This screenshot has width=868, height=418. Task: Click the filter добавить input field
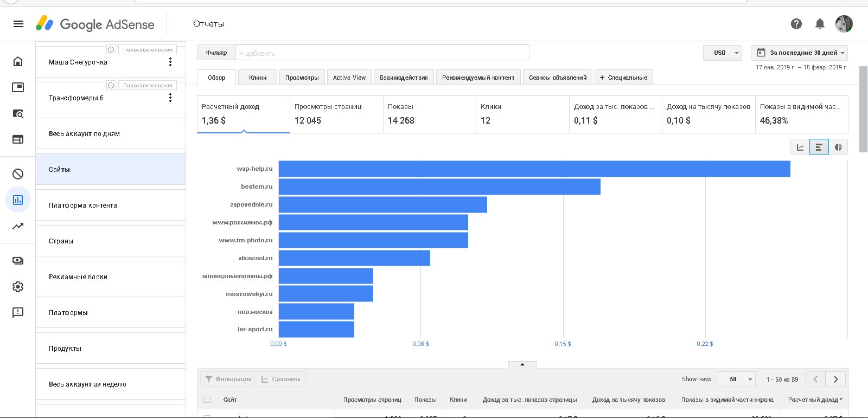(382, 53)
